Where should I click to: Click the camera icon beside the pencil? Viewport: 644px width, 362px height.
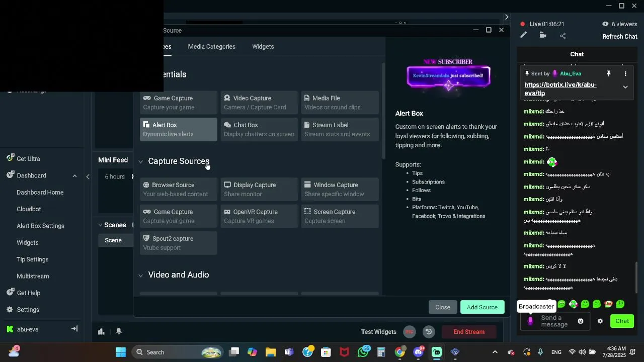pyautogui.click(x=543, y=35)
